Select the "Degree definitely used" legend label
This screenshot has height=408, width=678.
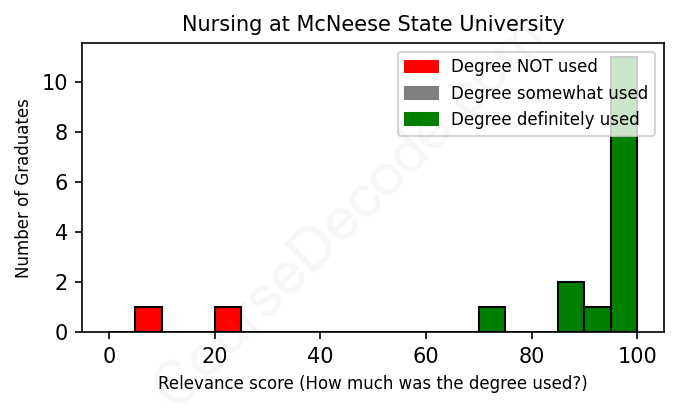click(545, 120)
